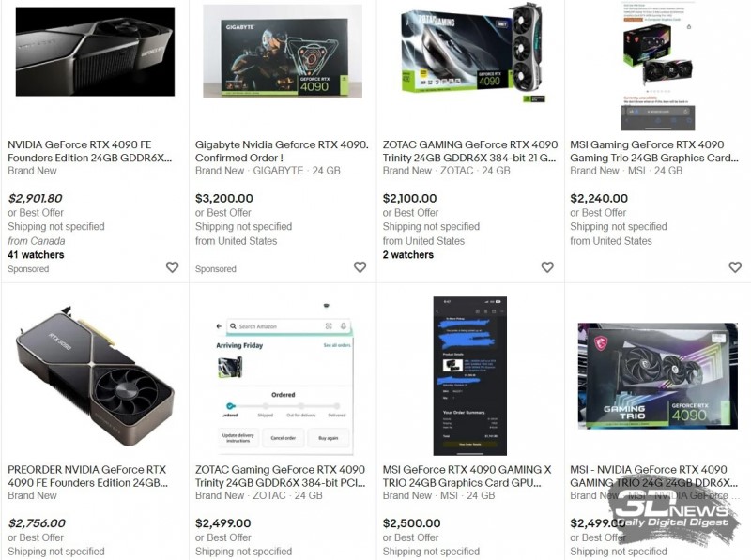The image size is (751, 560).
Task: Open PREORDER NVIDIA GeForce RTX 4090 FE listing
Action: (87, 477)
